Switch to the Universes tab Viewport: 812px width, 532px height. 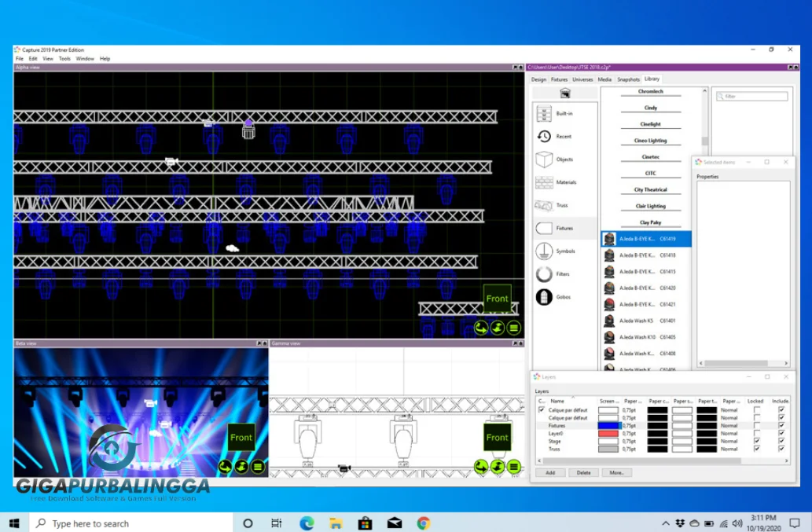coord(582,79)
